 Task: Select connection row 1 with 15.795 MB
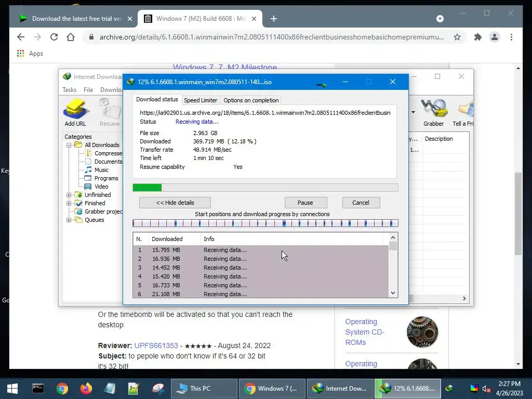pyautogui.click(x=261, y=250)
